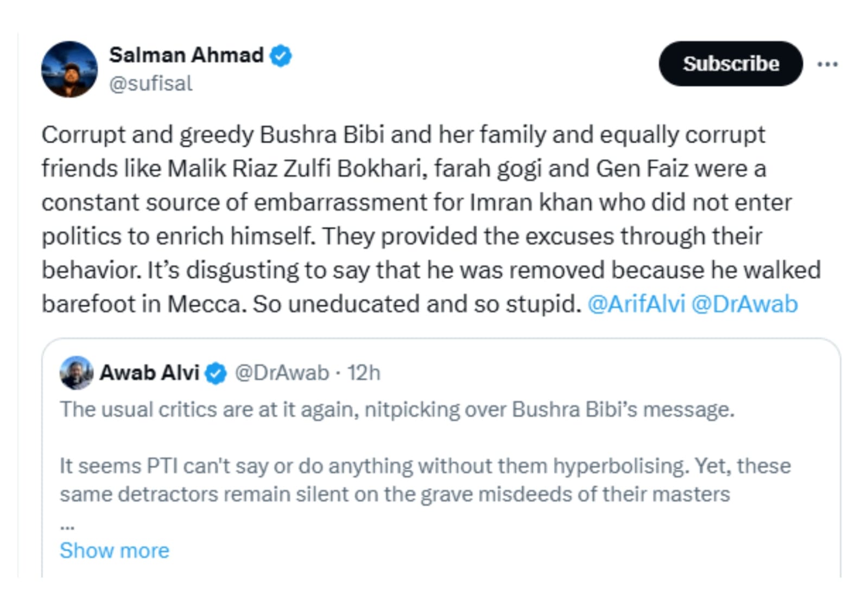Open the three-dot more options menu

[827, 64]
